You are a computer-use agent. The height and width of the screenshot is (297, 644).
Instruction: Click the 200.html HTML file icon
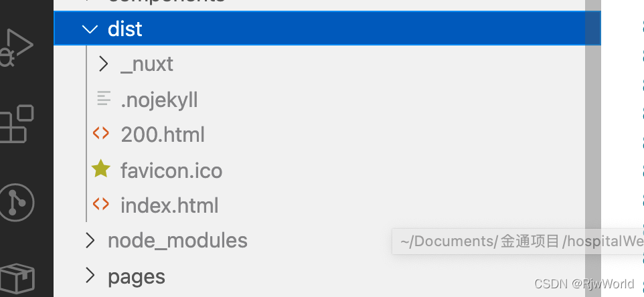(101, 134)
